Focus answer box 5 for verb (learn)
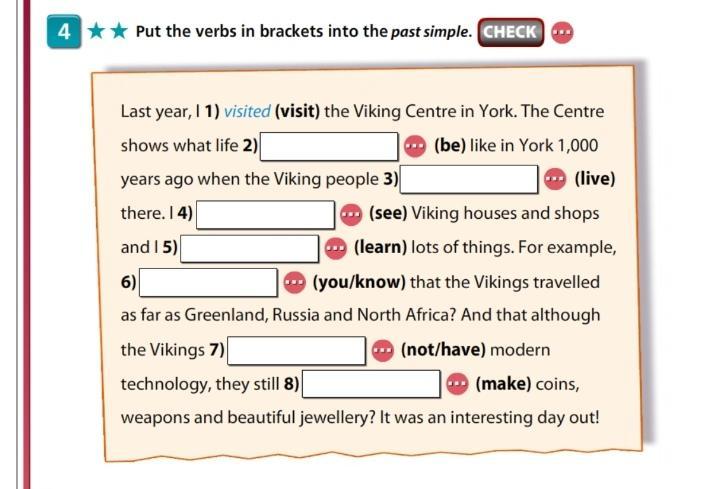 click(x=250, y=248)
